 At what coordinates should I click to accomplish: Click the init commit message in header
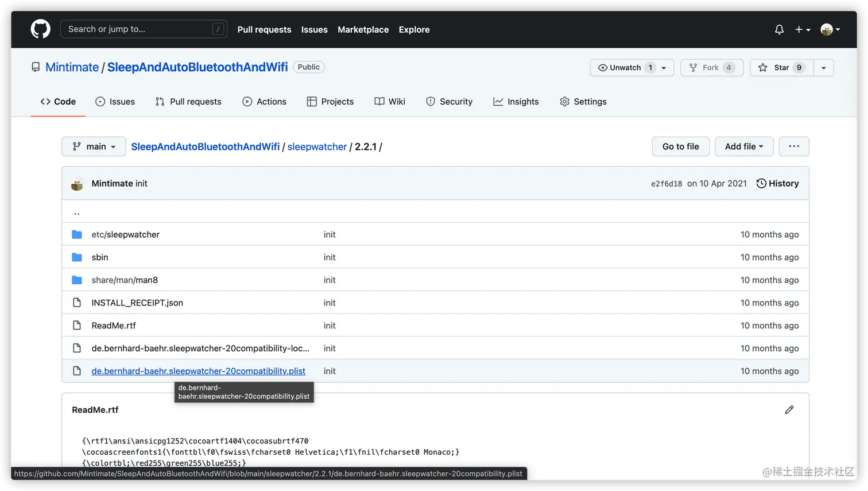pos(141,183)
